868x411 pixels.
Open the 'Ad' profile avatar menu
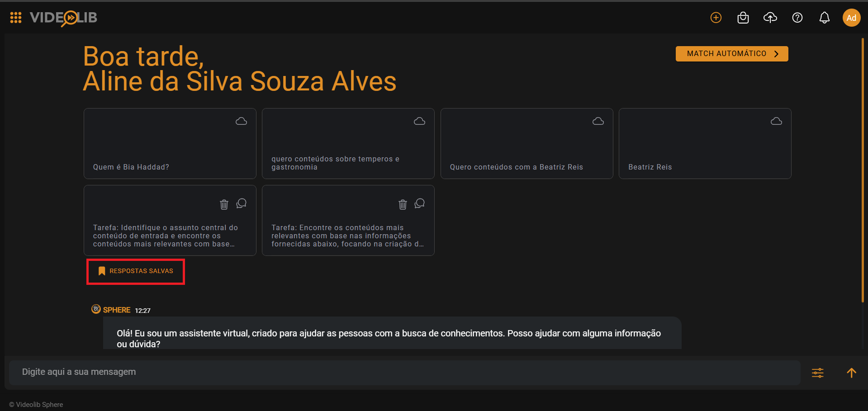pos(851,18)
